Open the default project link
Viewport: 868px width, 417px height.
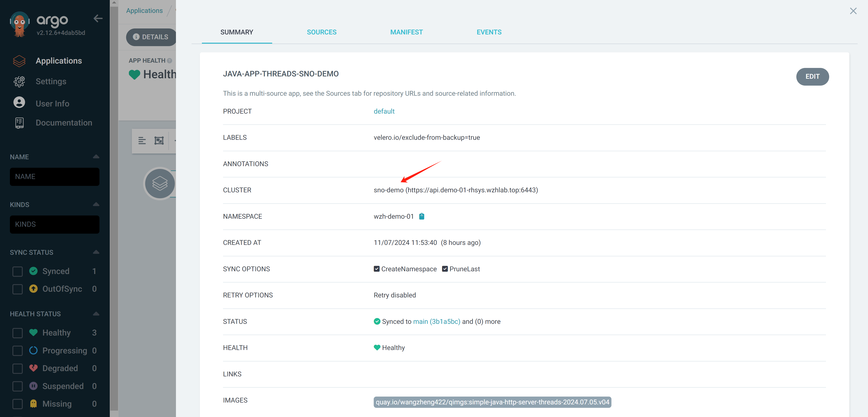tap(384, 111)
